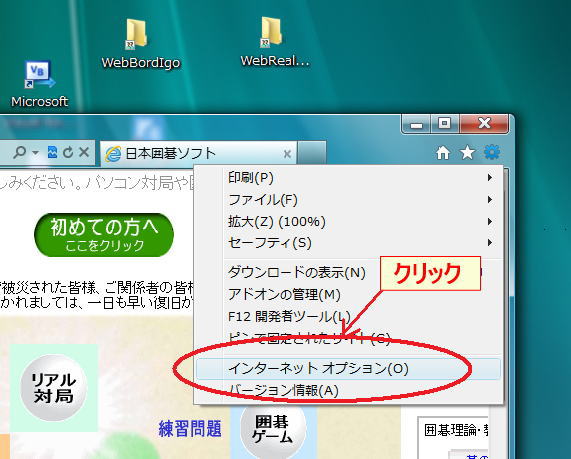Open the WebReal... desktop folder

pos(274,42)
